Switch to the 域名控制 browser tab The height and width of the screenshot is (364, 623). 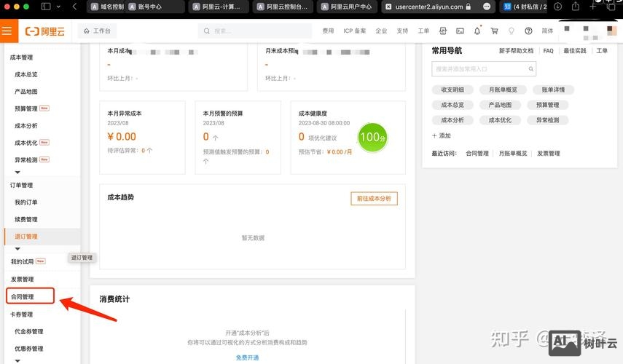pos(107,7)
